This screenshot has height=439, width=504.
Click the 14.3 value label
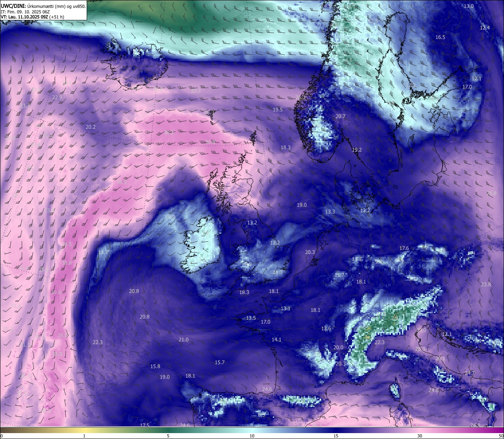[278, 272]
